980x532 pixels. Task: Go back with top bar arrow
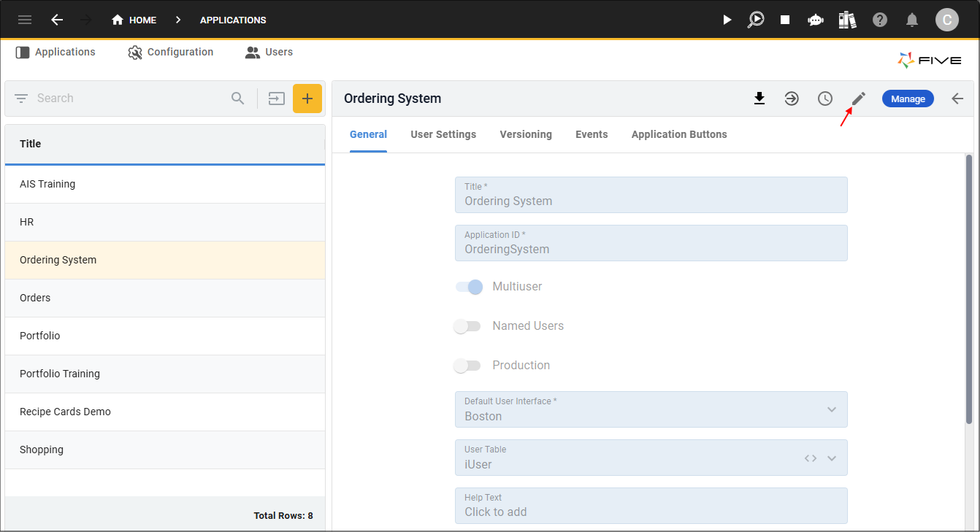(57, 20)
